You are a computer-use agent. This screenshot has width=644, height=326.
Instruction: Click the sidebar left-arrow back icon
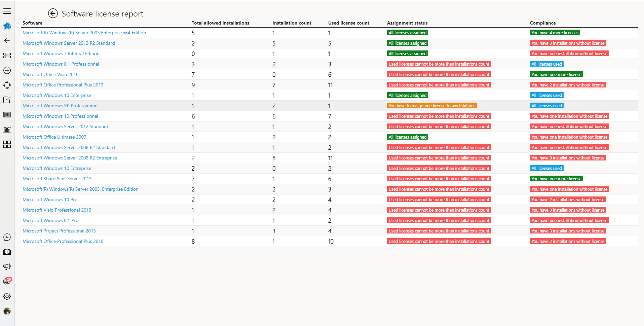click(7, 41)
